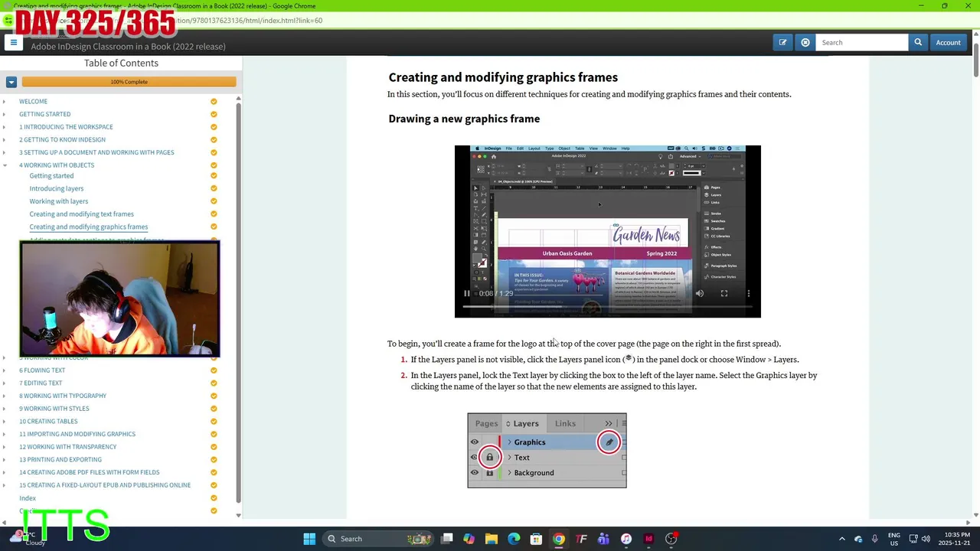980x551 pixels.
Task: Open the Getting started lesson
Action: pos(51,176)
